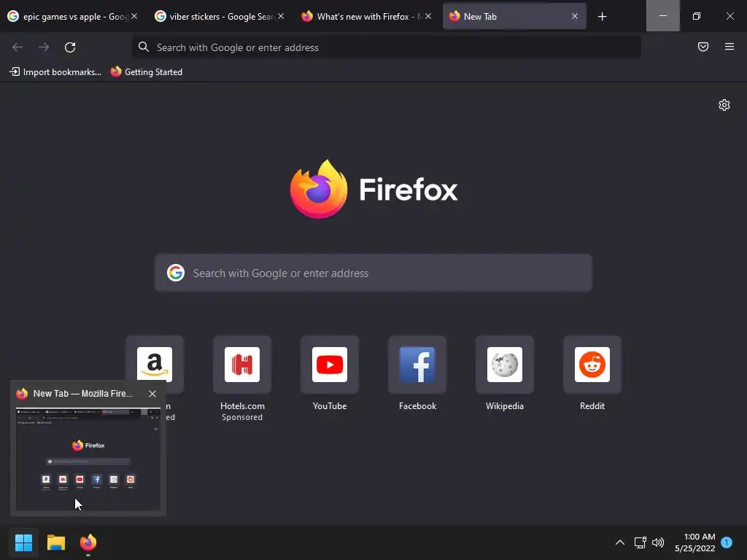Image resolution: width=747 pixels, height=560 pixels.
Task: Open a new tab with plus button
Action: tap(602, 17)
